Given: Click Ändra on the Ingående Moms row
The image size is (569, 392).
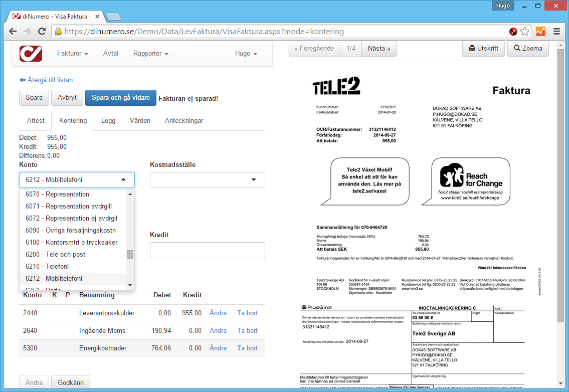Looking at the screenshot, I should click(218, 330).
